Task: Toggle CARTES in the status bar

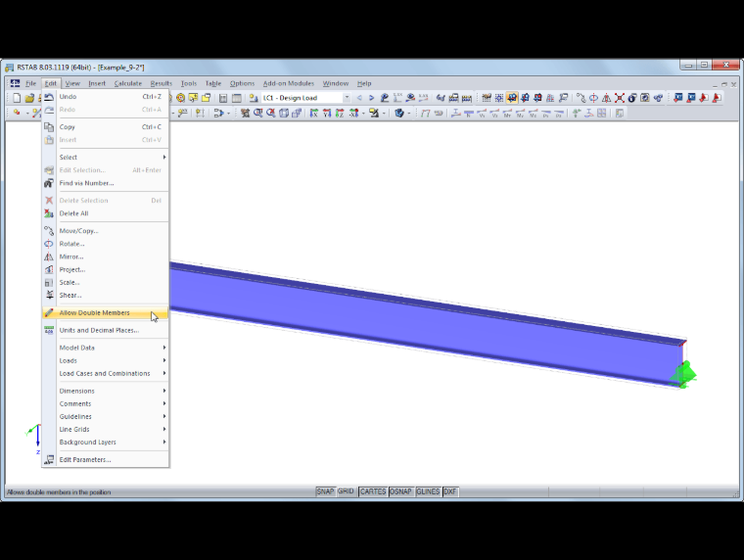Action: tap(373, 491)
